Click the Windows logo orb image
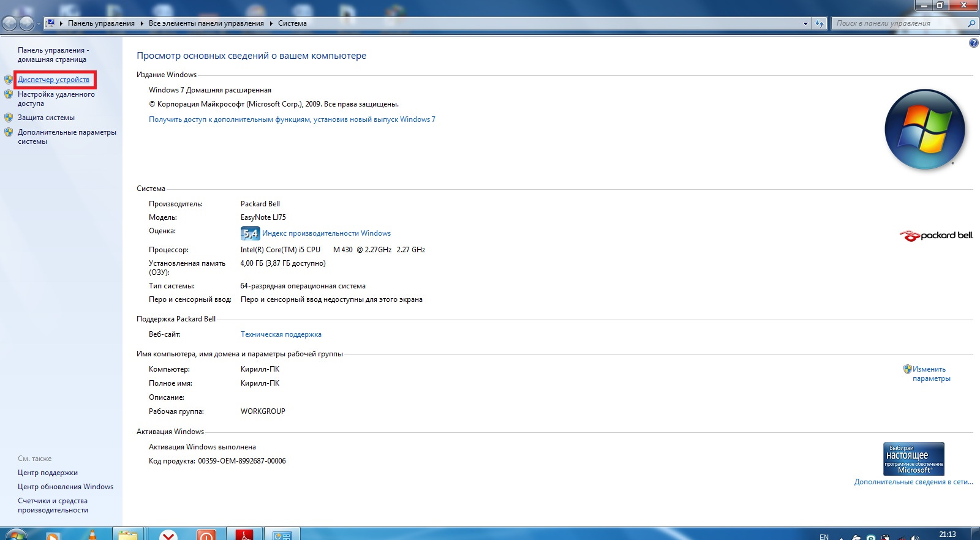Screen dimensions: 980x540 coord(925,129)
